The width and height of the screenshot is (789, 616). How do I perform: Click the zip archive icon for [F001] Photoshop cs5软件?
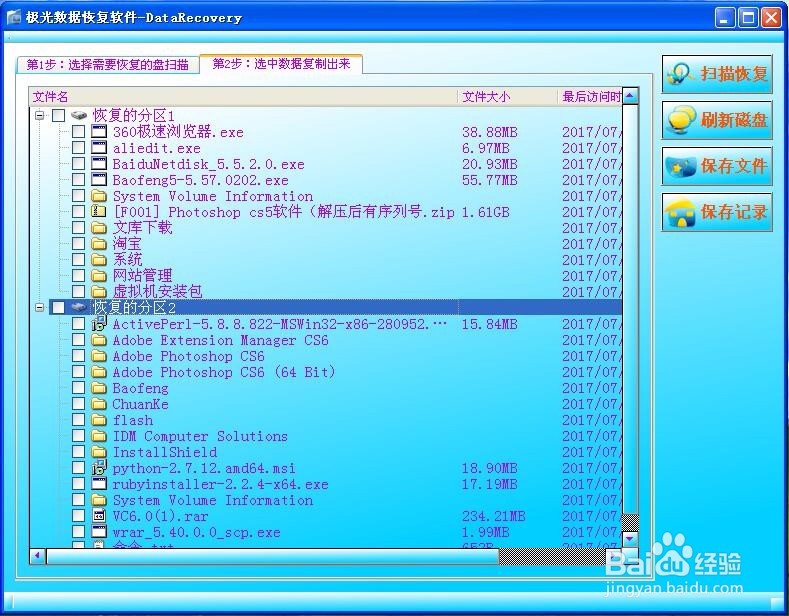(99, 211)
